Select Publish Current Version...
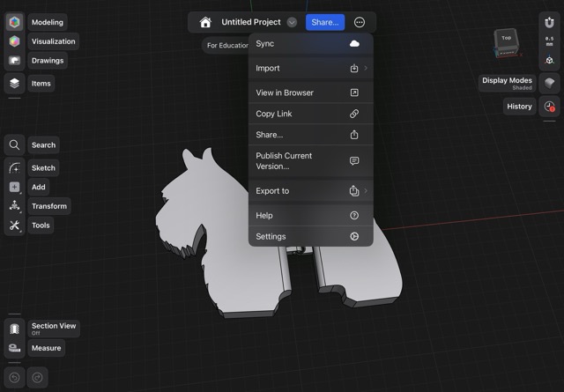Image resolution: width=564 pixels, height=392 pixels. click(311, 161)
